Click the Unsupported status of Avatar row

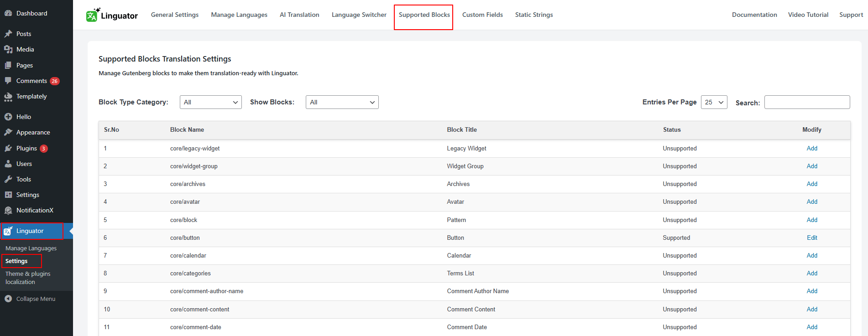coord(680,202)
